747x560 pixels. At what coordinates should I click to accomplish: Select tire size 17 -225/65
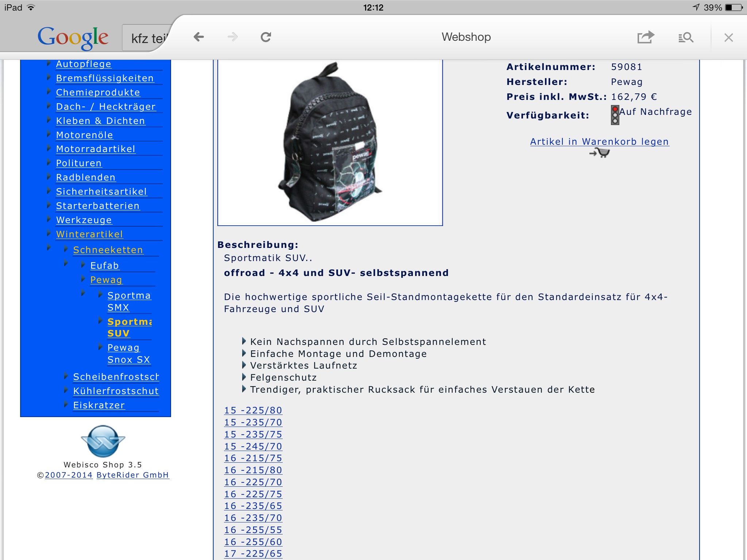click(253, 553)
